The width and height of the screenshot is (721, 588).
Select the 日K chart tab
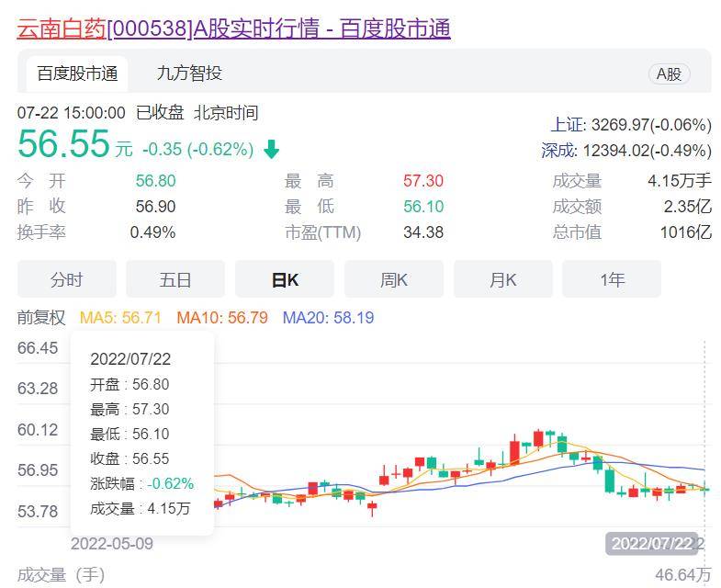pyautogui.click(x=285, y=279)
